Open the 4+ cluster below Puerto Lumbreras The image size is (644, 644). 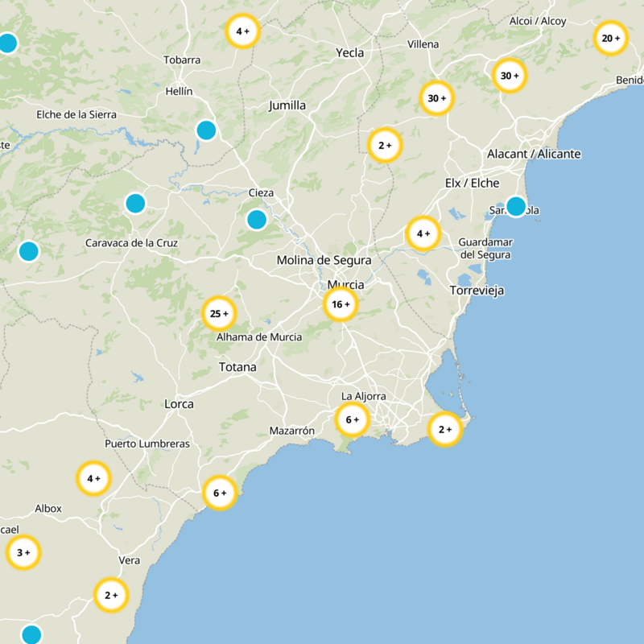pos(93,478)
